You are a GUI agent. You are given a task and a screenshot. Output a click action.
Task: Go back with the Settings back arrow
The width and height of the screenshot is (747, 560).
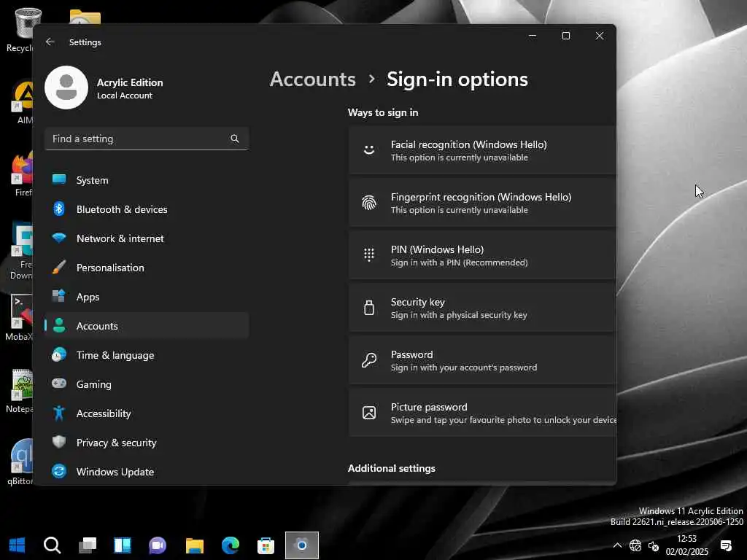tap(50, 42)
